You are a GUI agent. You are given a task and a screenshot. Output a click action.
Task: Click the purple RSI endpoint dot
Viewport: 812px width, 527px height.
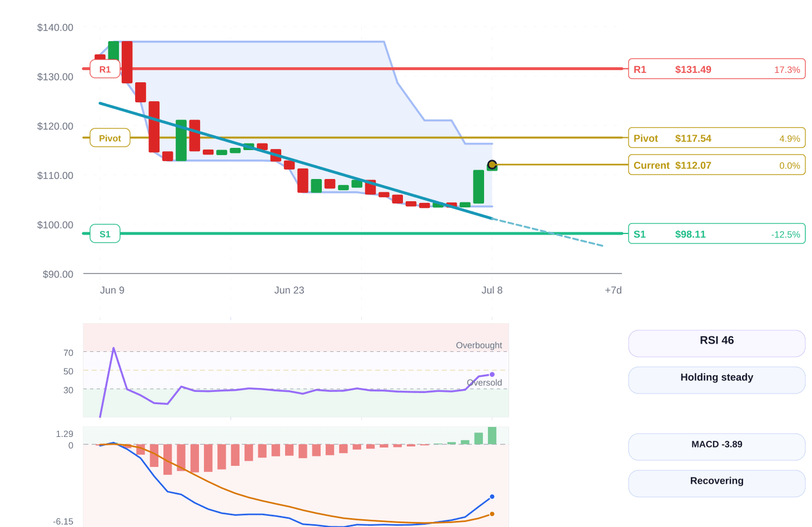[492, 375]
